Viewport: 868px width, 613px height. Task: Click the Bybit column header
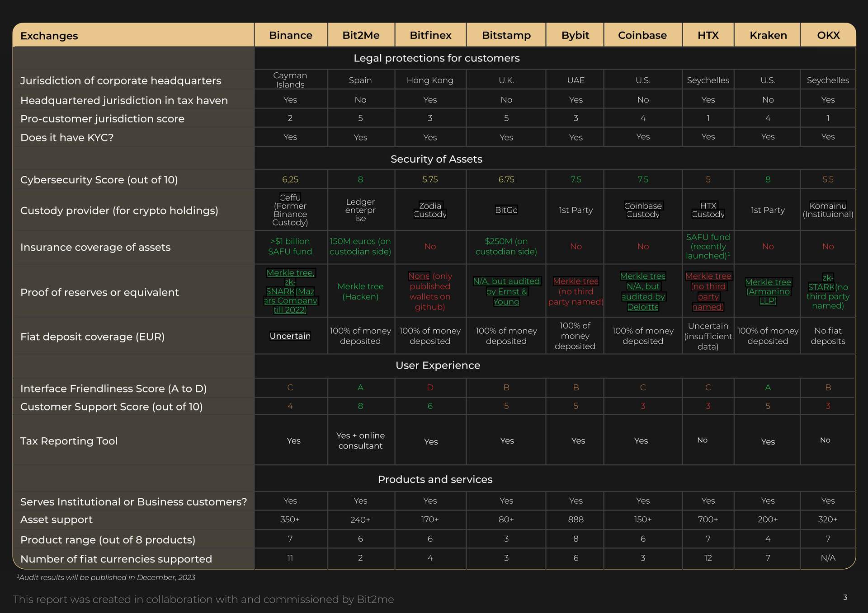(575, 35)
